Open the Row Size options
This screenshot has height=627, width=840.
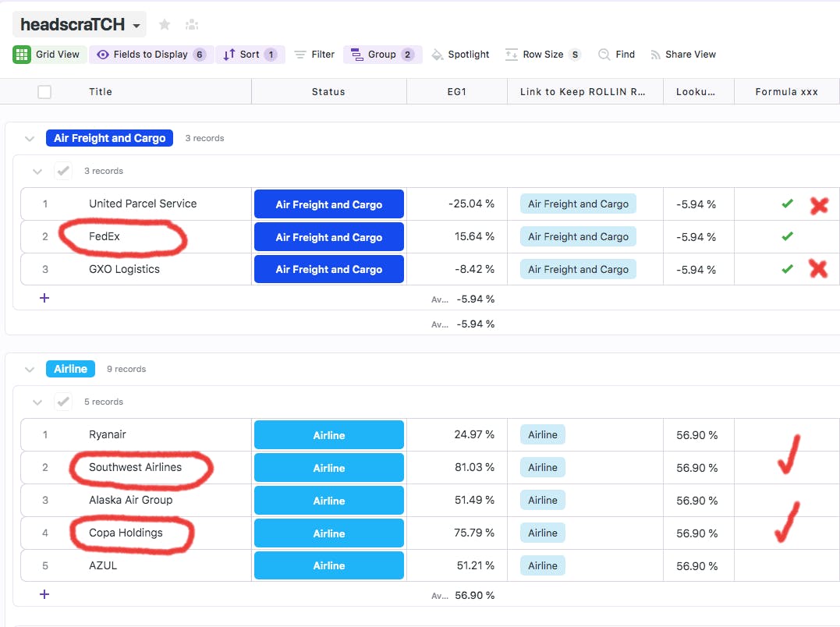click(x=542, y=55)
